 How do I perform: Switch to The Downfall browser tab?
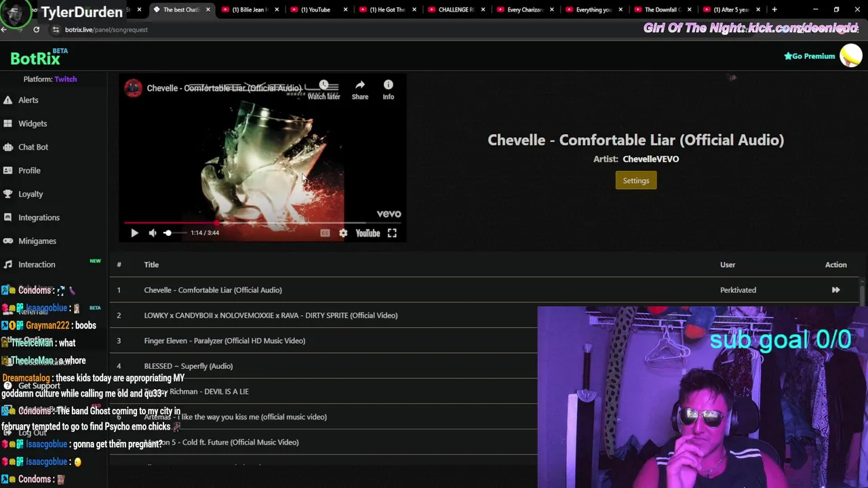(x=662, y=9)
